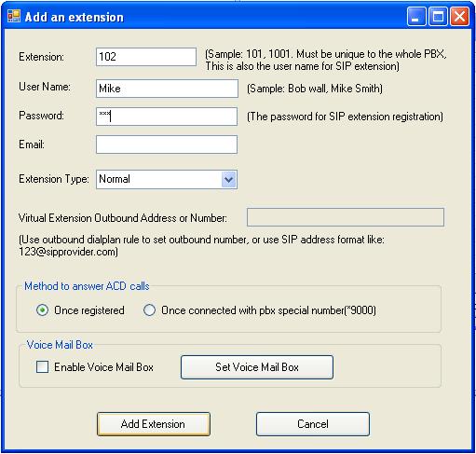Click the Normal extension type combo box
This screenshot has width=476, height=454.
(167, 180)
